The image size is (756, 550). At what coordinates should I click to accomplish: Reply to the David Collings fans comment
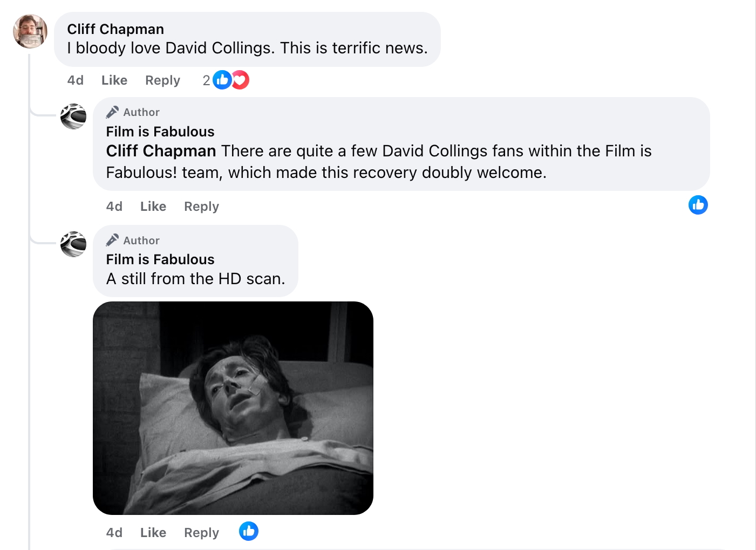(x=201, y=207)
